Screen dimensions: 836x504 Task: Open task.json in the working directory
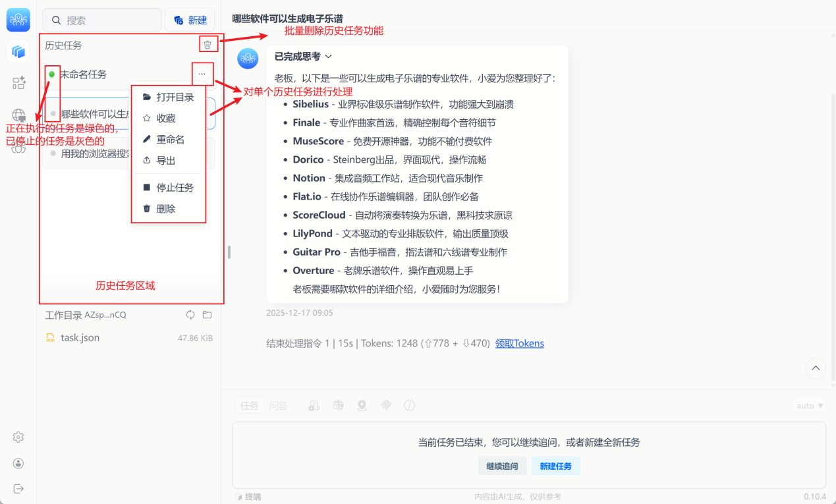(x=80, y=338)
